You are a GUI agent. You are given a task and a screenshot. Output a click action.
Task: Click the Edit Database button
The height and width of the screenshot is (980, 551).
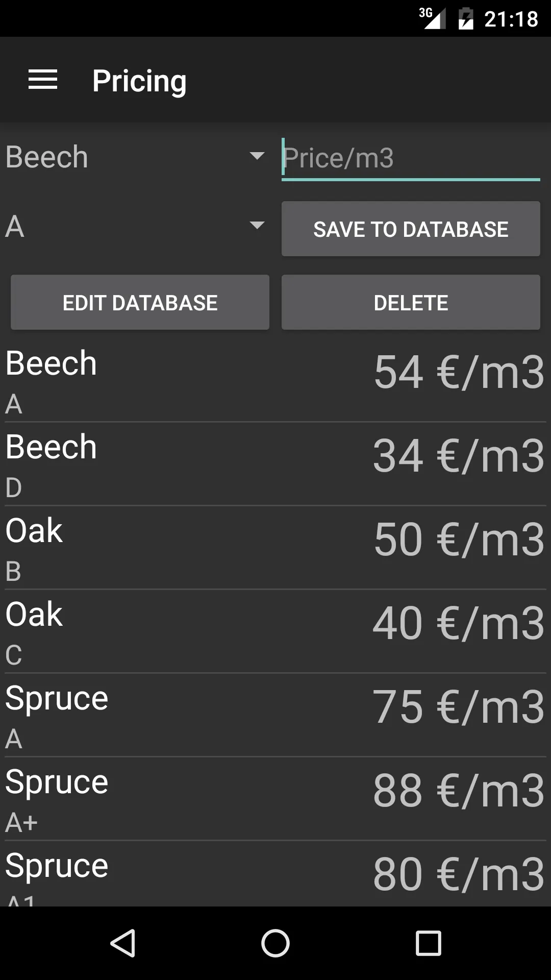pyautogui.click(x=140, y=303)
